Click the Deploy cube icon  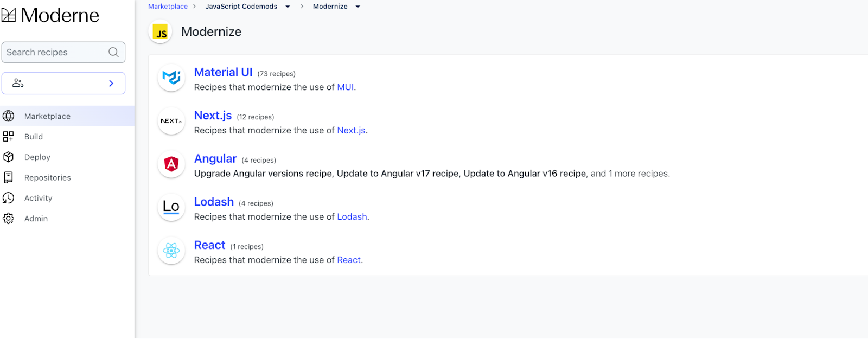pyautogui.click(x=8, y=157)
